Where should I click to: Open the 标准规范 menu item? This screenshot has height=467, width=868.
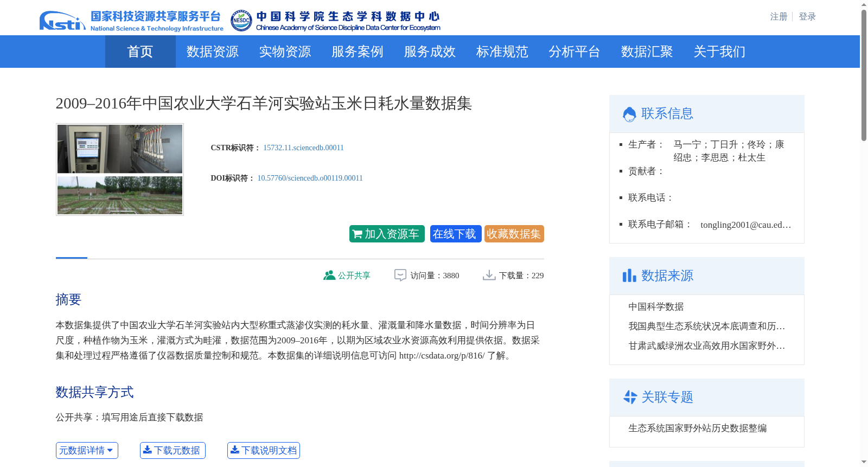502,52
